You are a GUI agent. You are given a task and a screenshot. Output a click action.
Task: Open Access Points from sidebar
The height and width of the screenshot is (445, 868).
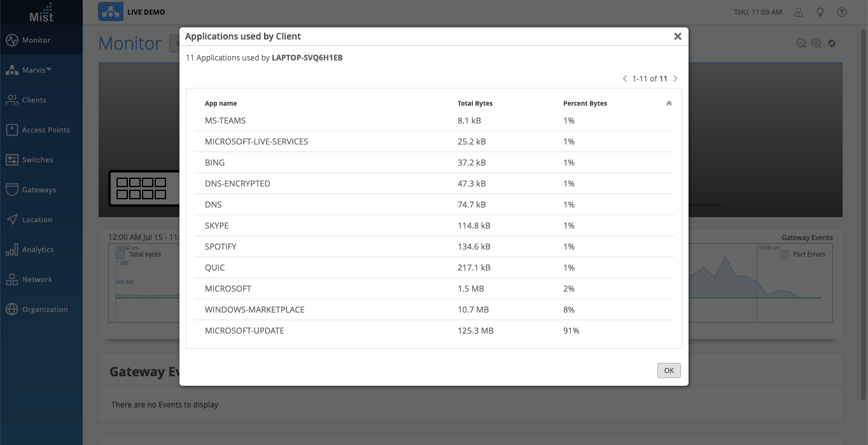[12, 130]
